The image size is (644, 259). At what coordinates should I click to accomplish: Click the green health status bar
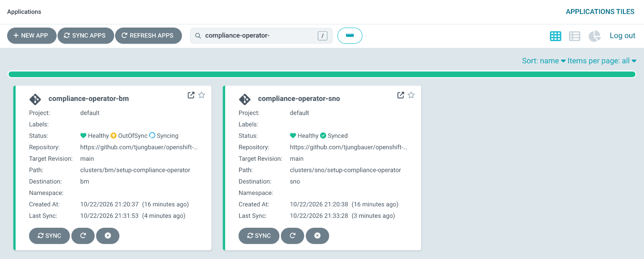coord(322,74)
